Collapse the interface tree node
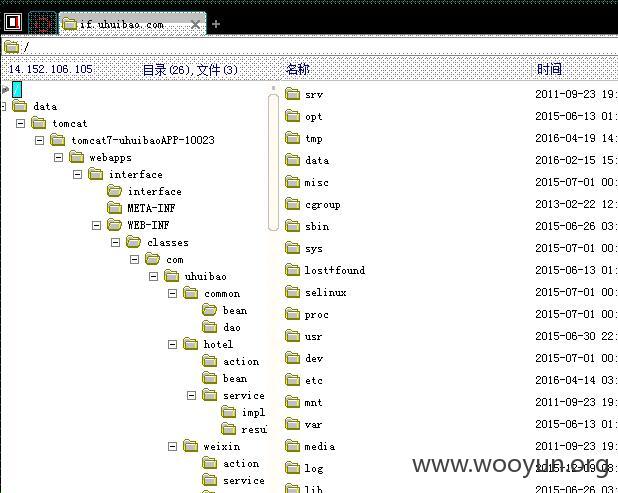The height and width of the screenshot is (493, 618). (x=77, y=174)
